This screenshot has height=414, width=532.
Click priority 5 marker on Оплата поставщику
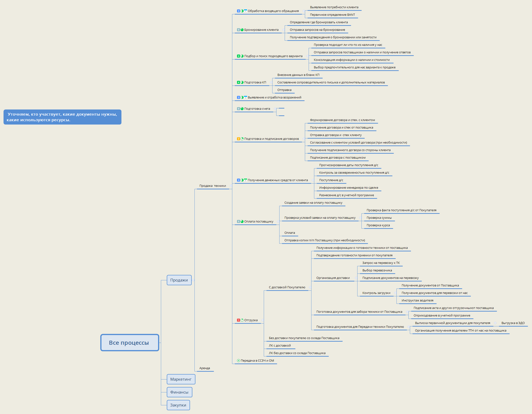(238, 222)
